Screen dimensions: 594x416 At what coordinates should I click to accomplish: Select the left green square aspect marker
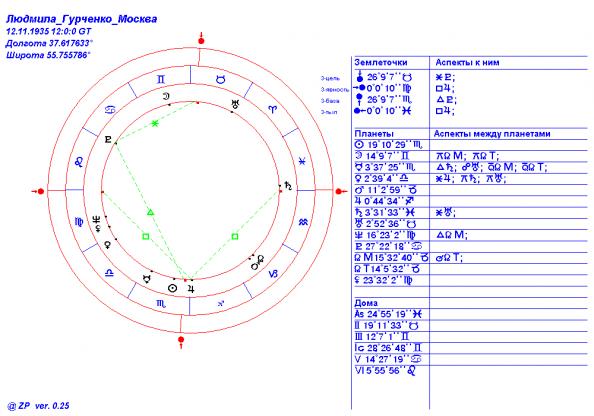pos(145,236)
